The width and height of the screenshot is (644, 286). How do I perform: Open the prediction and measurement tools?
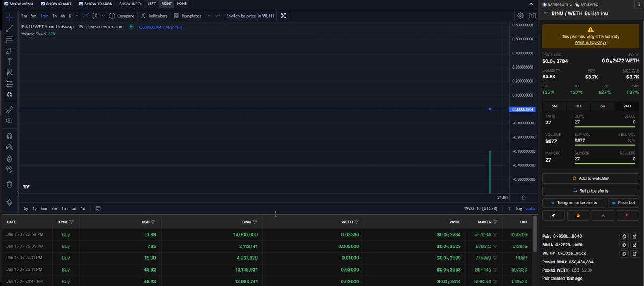click(x=9, y=84)
